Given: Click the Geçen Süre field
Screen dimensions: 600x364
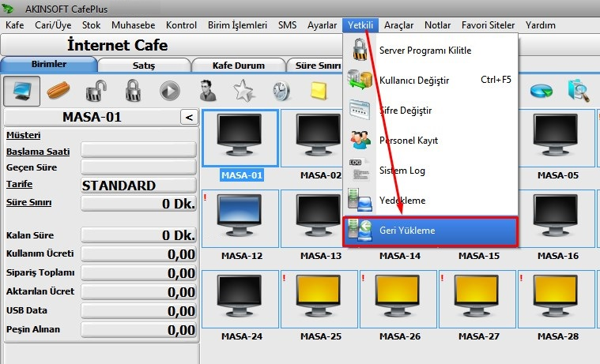Looking at the screenshot, I should click(x=138, y=167).
